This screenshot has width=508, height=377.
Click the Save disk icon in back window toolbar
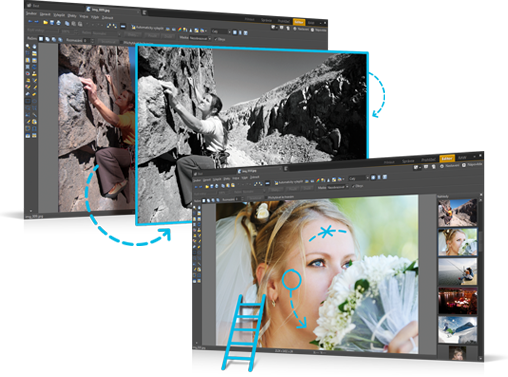(x=52, y=22)
